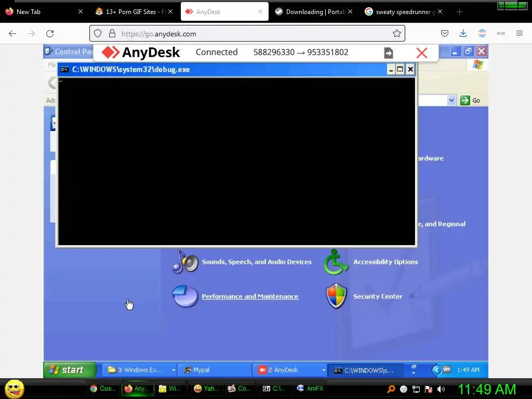Click inside the debug.exe console area
Screen dimensions: 532x399
click(x=237, y=161)
